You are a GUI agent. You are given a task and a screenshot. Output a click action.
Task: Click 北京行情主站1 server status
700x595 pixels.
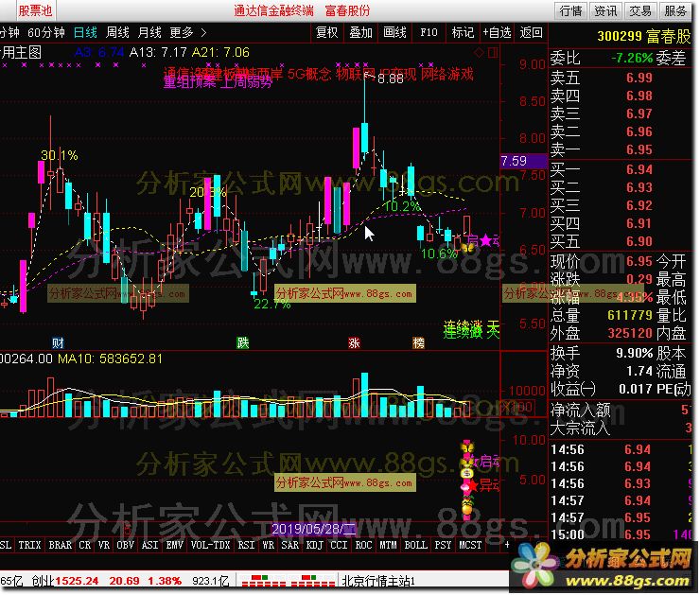pyautogui.click(x=378, y=580)
